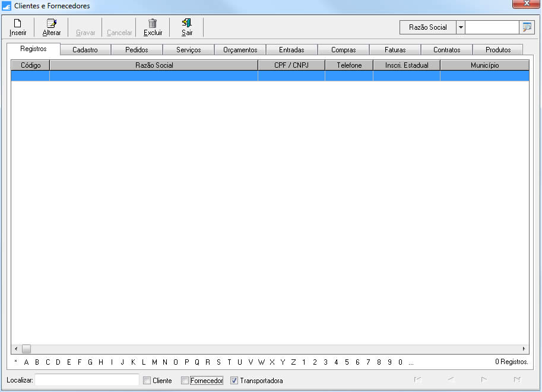Filter records by letter M
The height and width of the screenshot is (392, 542).
coord(154,362)
